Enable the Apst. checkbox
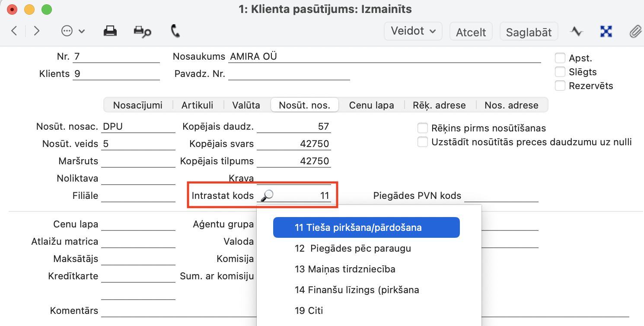The height and width of the screenshot is (326, 644). pos(560,58)
